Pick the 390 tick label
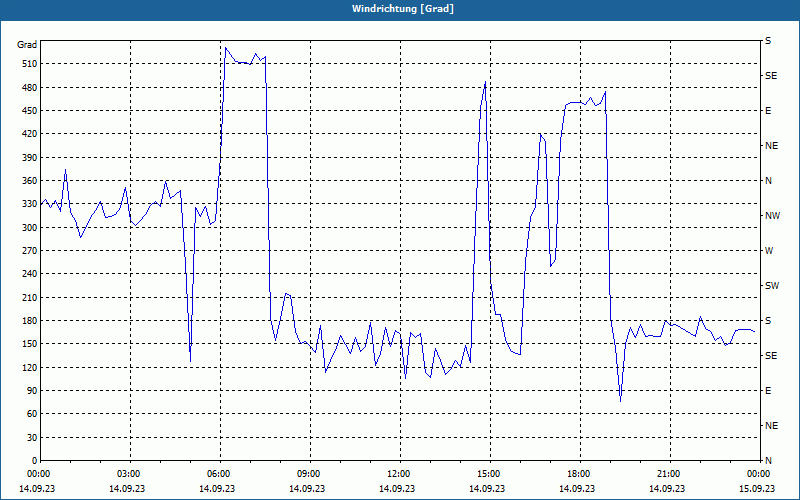 click(29, 158)
